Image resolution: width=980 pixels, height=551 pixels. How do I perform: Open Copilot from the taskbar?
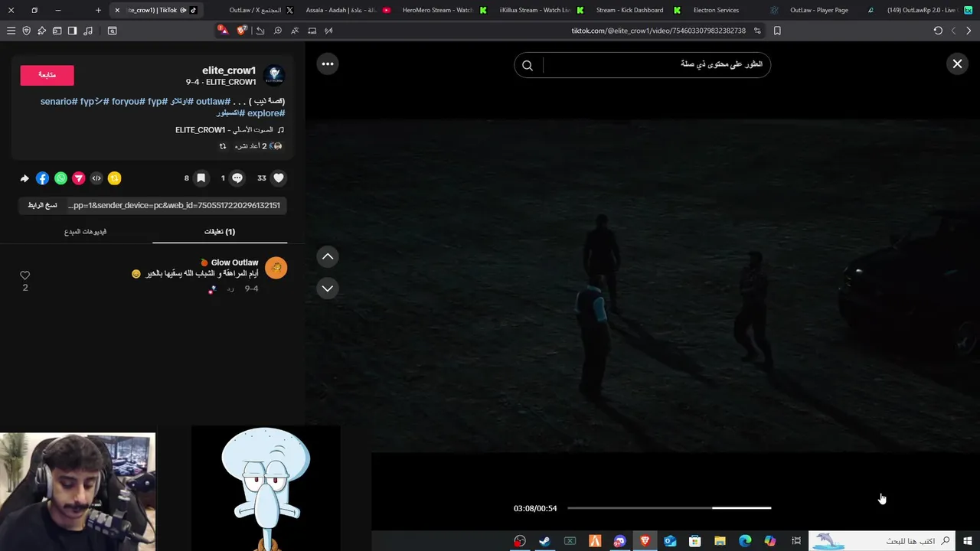coord(769,541)
